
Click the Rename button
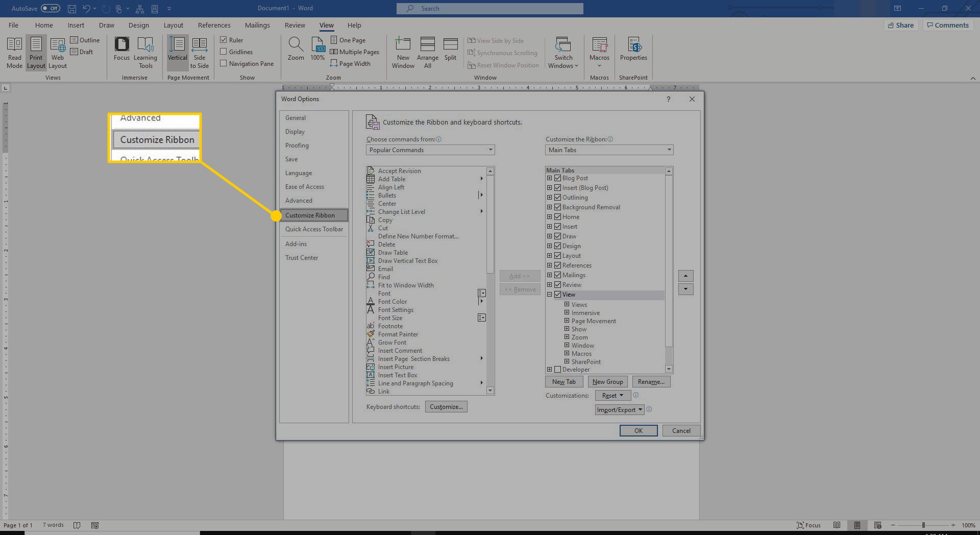651,382
